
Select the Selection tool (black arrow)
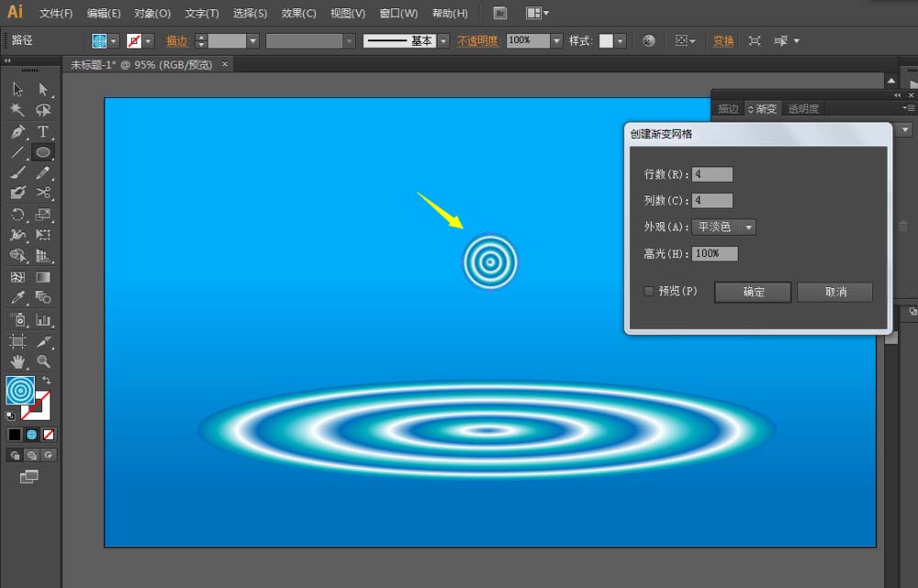click(17, 89)
